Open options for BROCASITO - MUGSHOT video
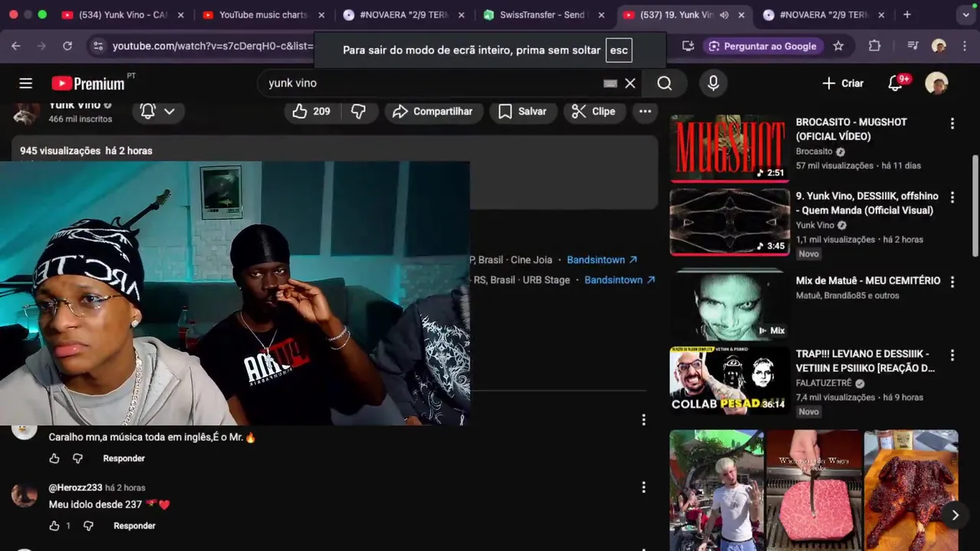This screenshot has height=551, width=980. point(952,123)
